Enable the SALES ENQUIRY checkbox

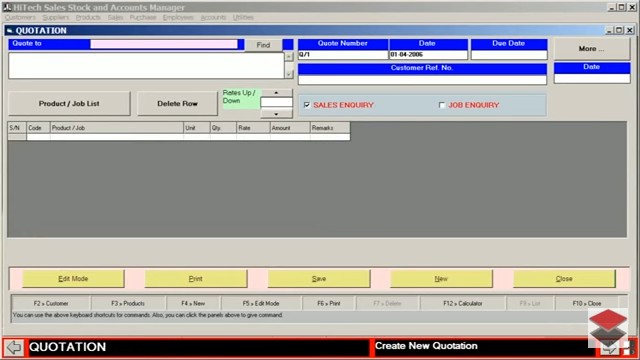click(x=307, y=105)
